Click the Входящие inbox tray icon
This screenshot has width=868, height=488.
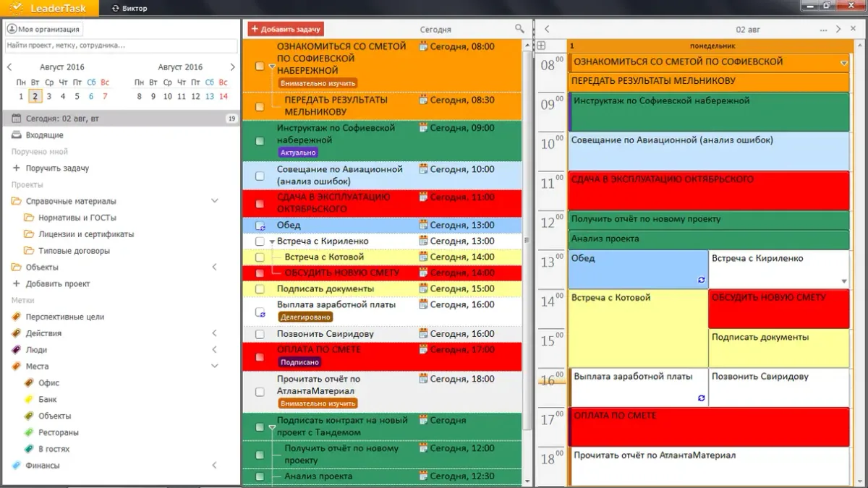tap(16, 135)
